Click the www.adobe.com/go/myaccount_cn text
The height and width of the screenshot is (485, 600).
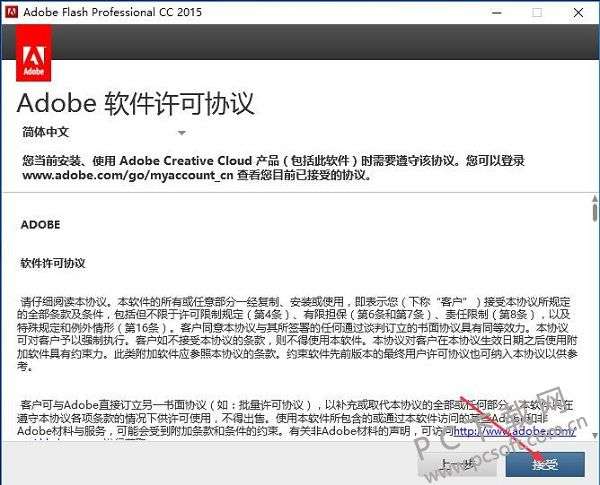[x=127, y=175]
